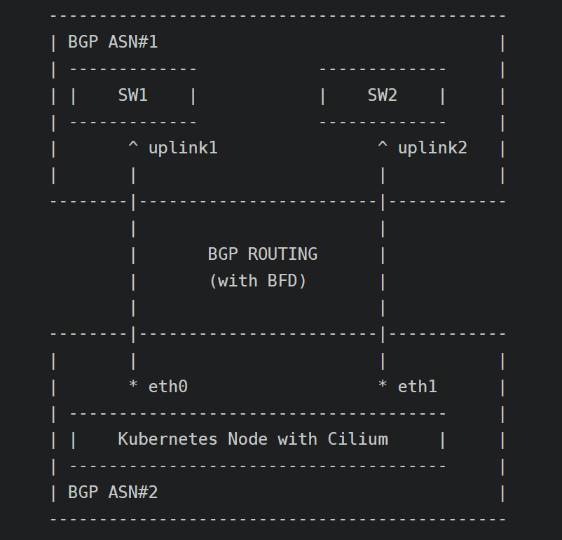
Task: Select the eth1 interface label
Action: (418, 387)
